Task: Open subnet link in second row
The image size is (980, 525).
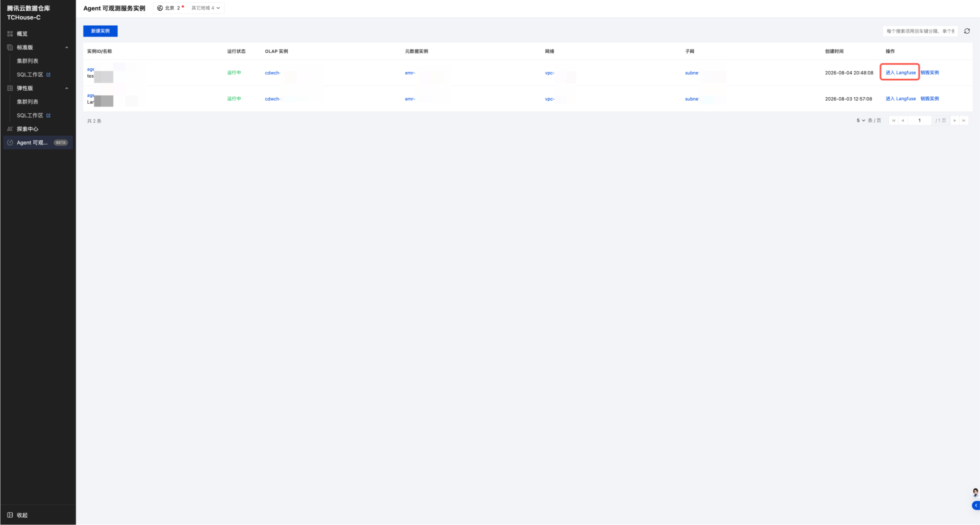Action: pos(691,99)
